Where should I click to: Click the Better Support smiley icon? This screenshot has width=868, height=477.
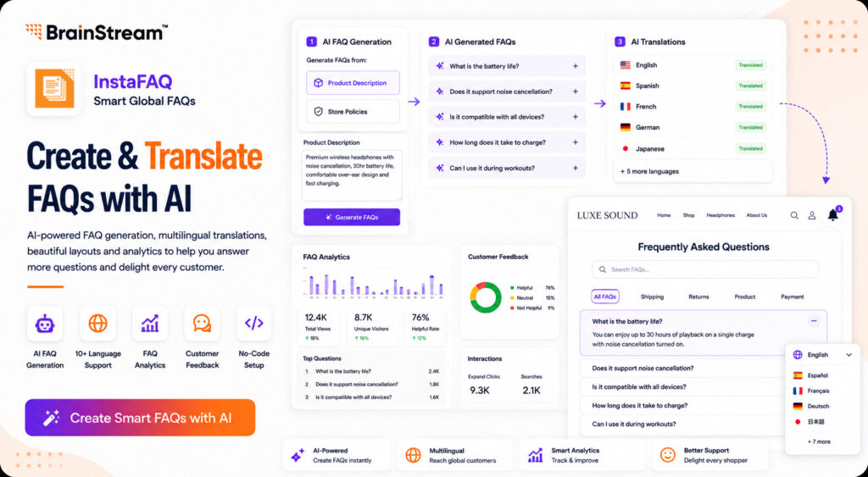click(x=668, y=455)
